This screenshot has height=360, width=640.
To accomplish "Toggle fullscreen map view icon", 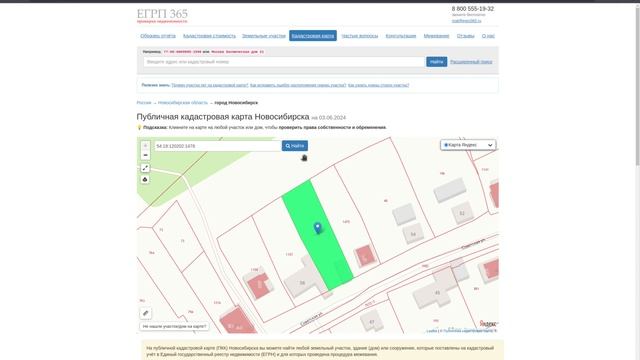I will coord(145,168).
